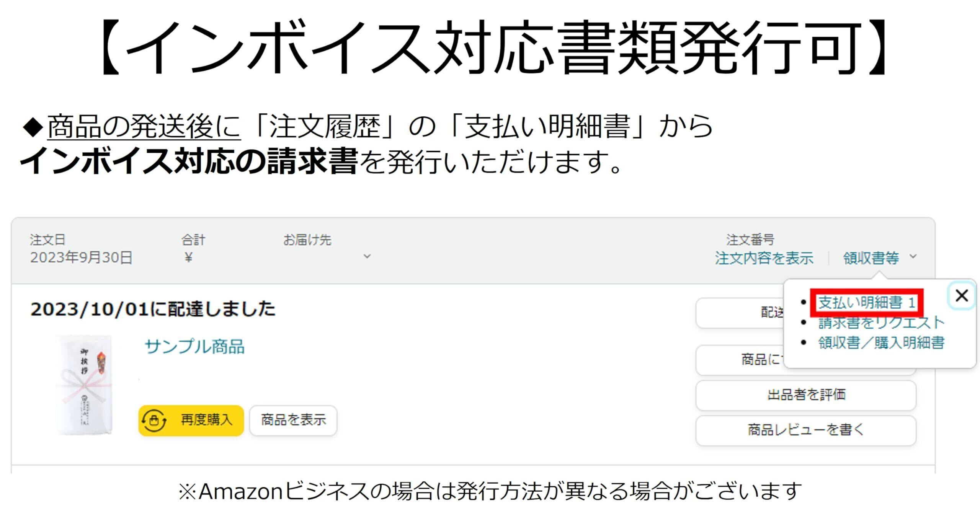Click the underlined 商品の発送後に text

[x=144, y=127]
